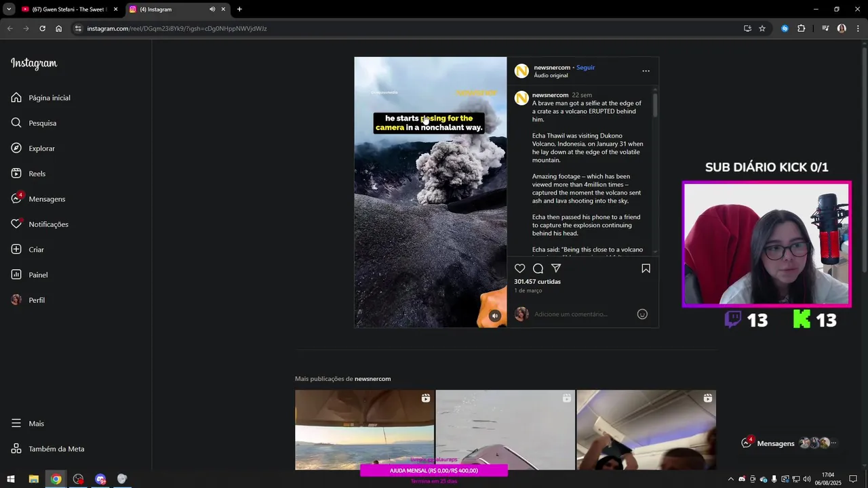The height and width of the screenshot is (488, 868).
Task: Share the reel with paper plane icon
Action: tap(556, 268)
